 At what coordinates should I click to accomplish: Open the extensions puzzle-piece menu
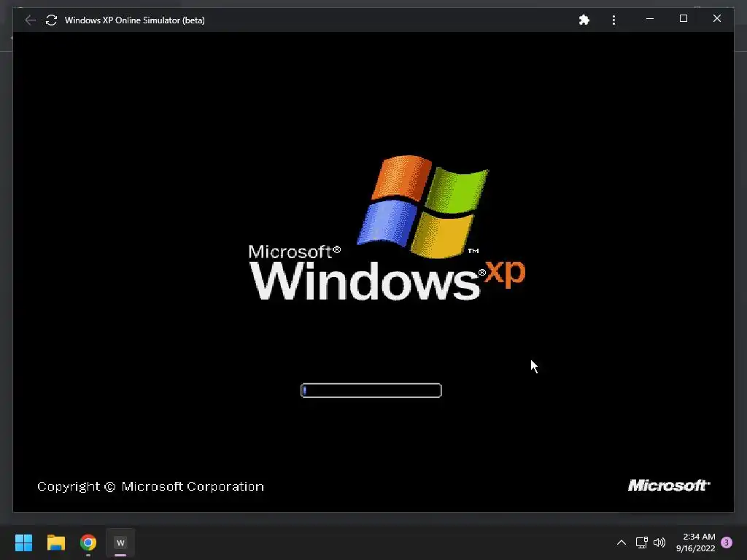(x=584, y=20)
